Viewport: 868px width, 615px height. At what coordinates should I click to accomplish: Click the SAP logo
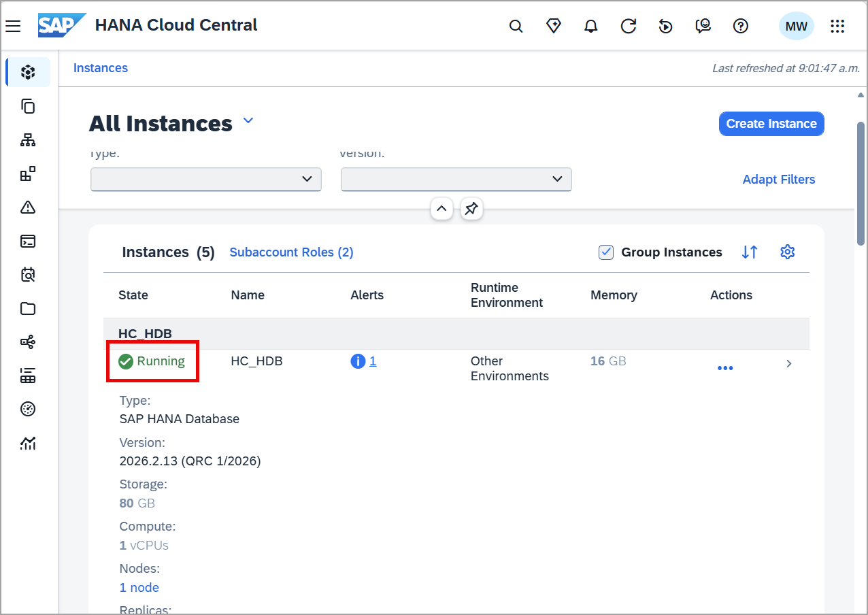(x=62, y=26)
